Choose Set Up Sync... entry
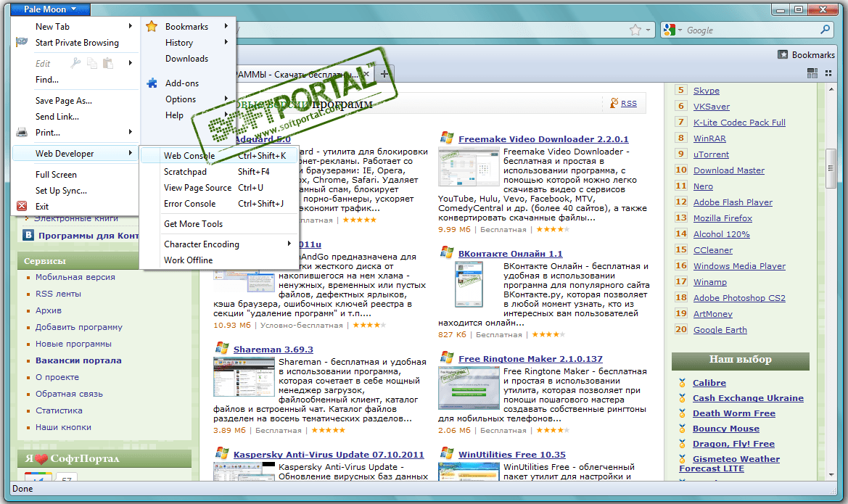848x504 pixels. [75, 190]
